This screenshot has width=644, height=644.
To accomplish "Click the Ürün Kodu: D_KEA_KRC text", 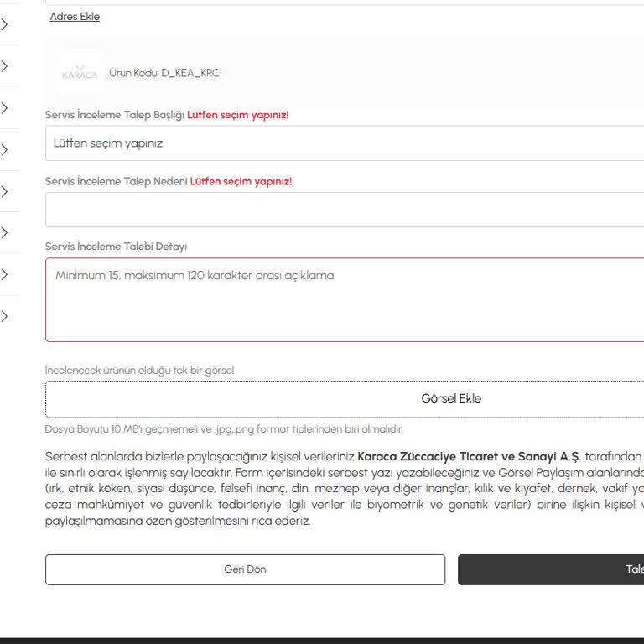I will (164, 73).
